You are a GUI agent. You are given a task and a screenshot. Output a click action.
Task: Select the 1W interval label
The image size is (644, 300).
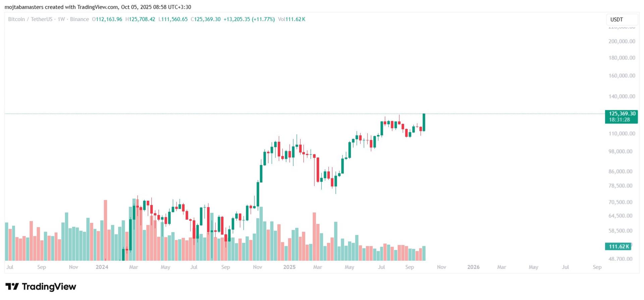point(61,19)
